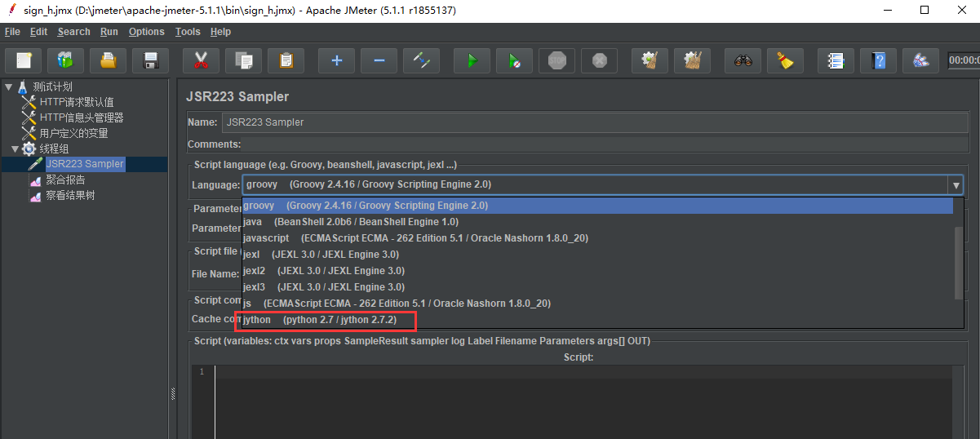Click the Clear All double broom icon

(x=692, y=60)
